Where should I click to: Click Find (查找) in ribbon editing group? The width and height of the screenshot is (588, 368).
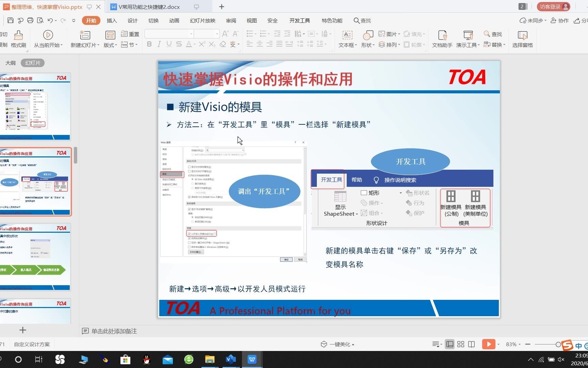pyautogui.click(x=493, y=34)
